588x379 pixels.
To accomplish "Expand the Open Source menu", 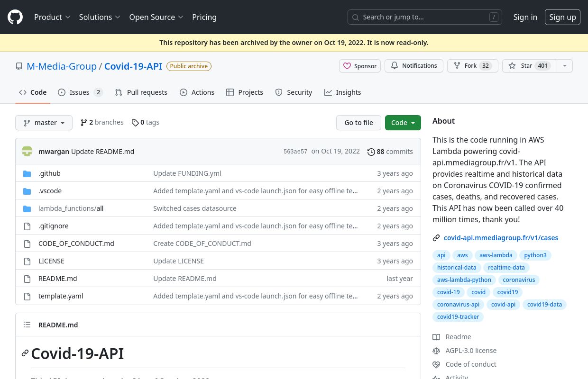I will (x=156, y=17).
